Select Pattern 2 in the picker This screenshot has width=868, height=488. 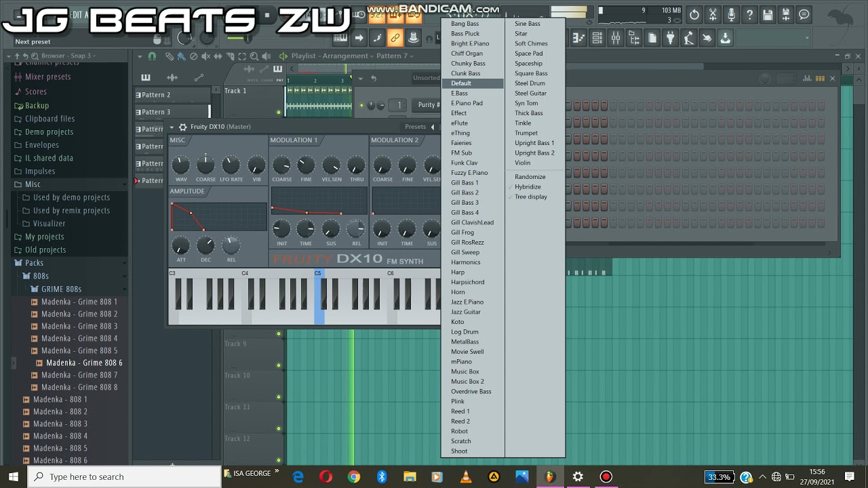coord(172,95)
